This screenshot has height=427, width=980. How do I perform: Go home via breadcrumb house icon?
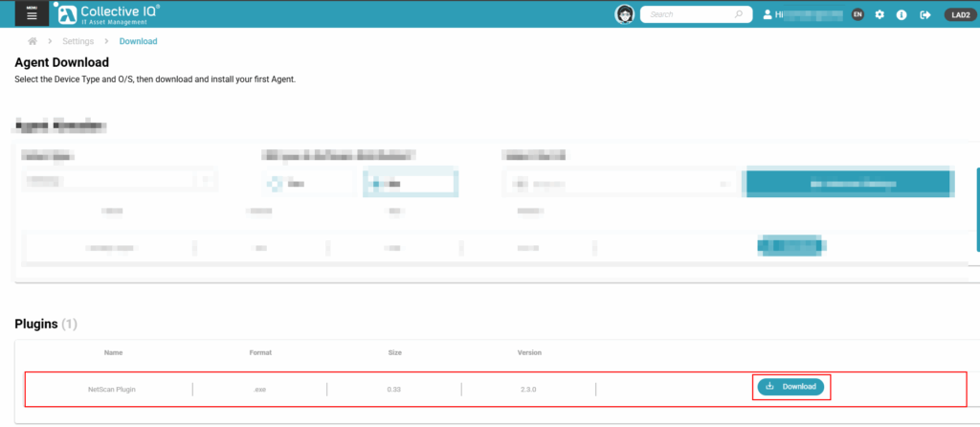tap(33, 42)
